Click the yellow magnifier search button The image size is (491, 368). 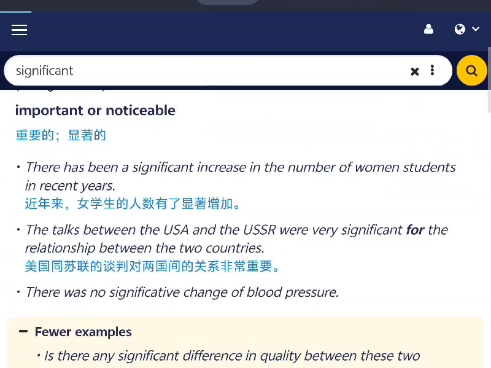tap(471, 71)
